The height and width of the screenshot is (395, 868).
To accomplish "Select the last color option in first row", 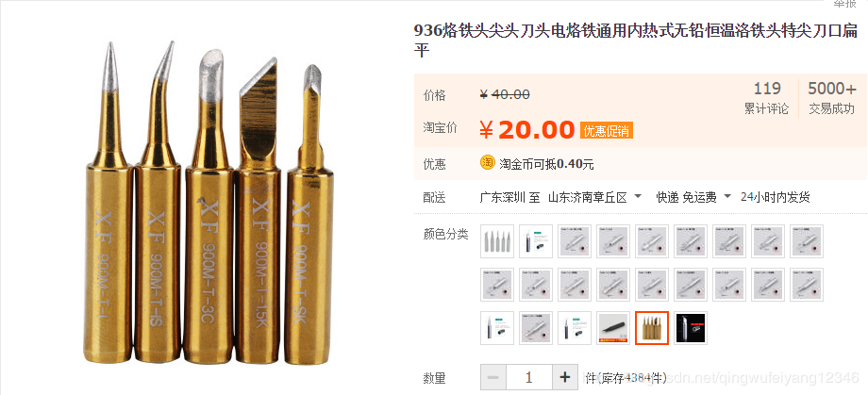I will (x=807, y=241).
